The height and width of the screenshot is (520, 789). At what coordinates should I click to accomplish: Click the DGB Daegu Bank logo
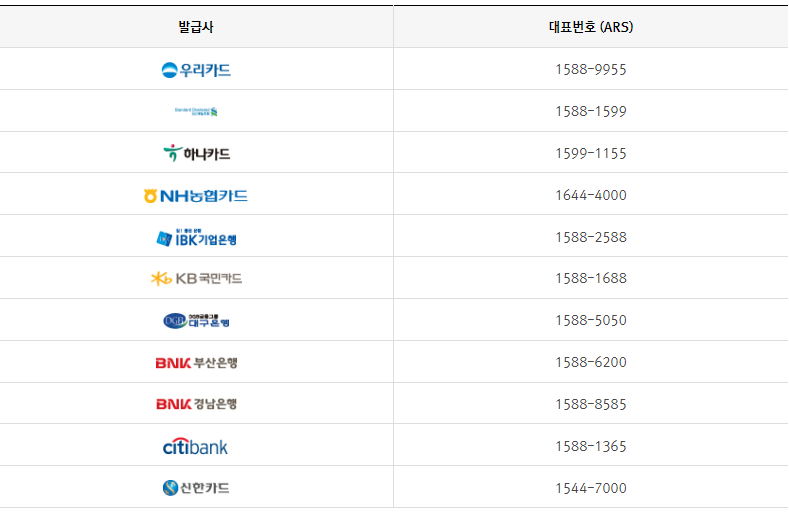196,321
